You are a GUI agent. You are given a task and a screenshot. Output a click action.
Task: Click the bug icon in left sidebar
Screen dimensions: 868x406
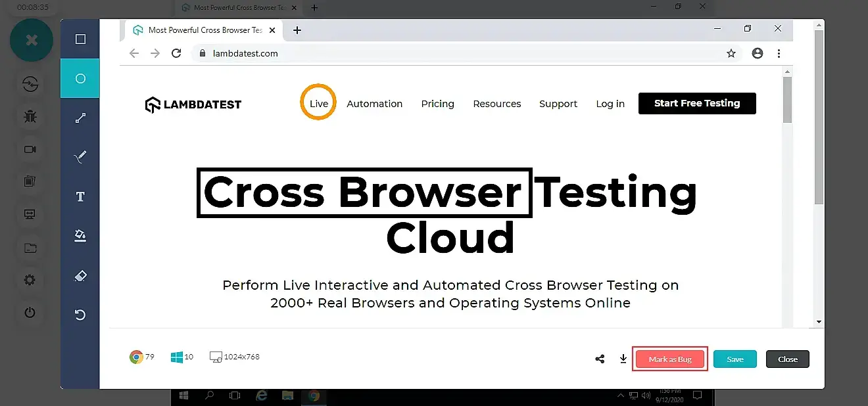click(x=30, y=117)
